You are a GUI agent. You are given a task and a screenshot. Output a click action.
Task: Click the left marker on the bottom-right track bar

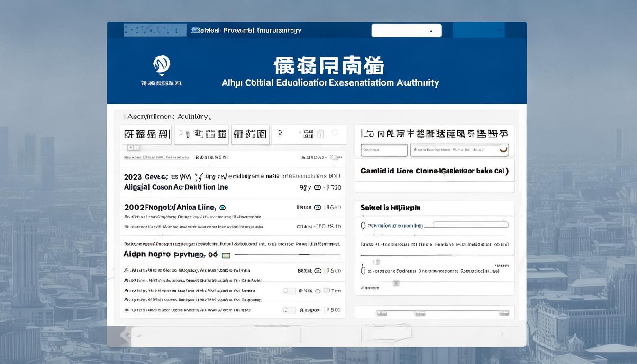pos(382,313)
